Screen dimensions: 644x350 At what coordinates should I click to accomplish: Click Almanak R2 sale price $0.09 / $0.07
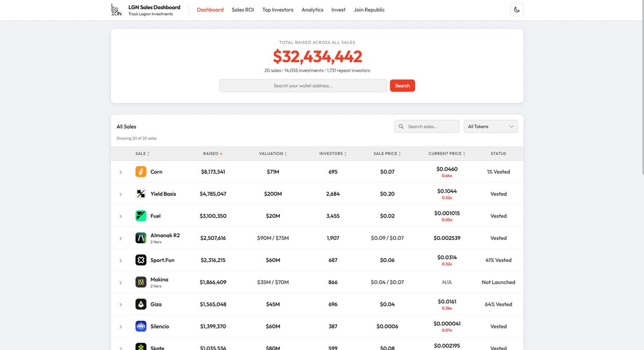pyautogui.click(x=387, y=238)
